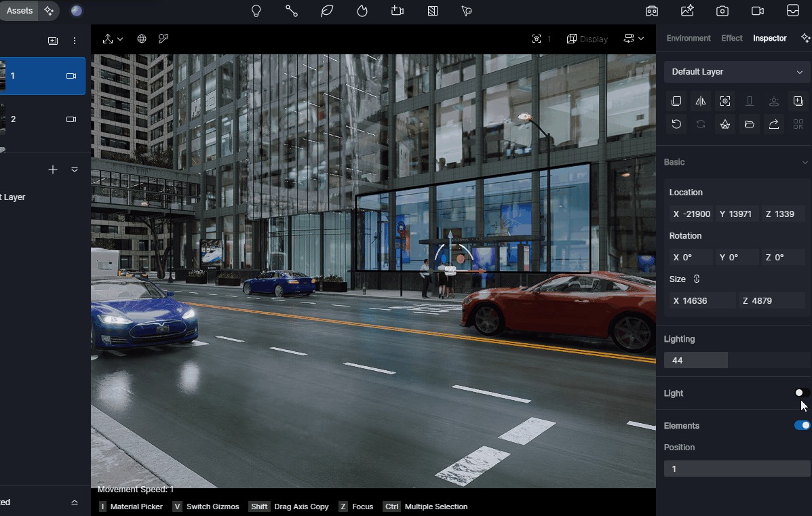Open the three-dot scene options menu
Viewport: 812px width, 516px height.
75,41
